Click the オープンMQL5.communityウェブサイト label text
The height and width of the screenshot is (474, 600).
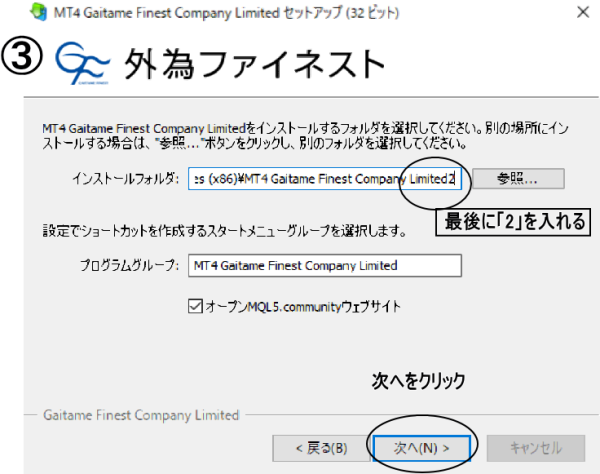pos(302,306)
